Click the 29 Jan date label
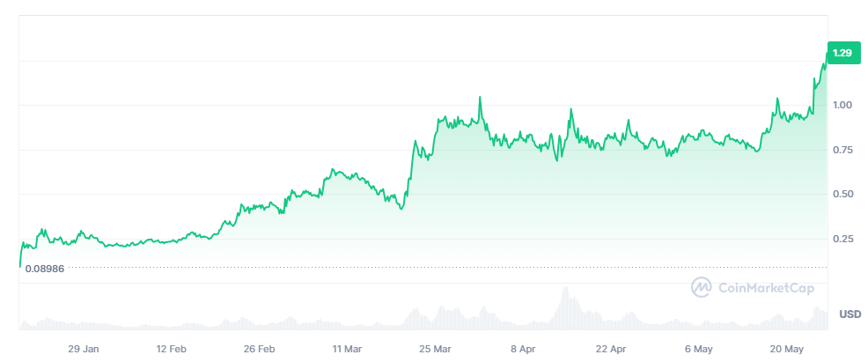The width and height of the screenshot is (868, 362). click(84, 349)
